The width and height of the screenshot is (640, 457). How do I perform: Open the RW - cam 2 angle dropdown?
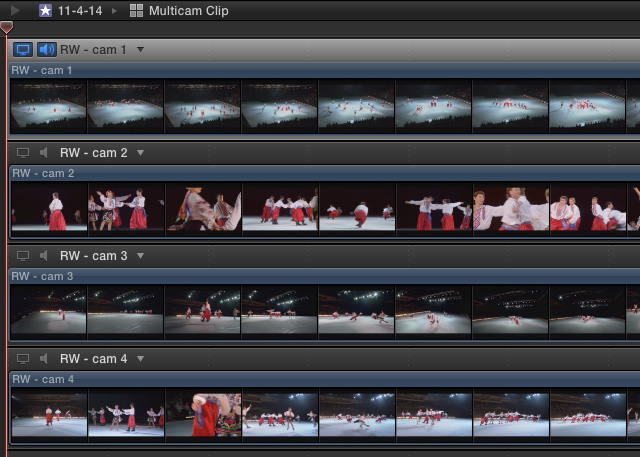(x=140, y=153)
